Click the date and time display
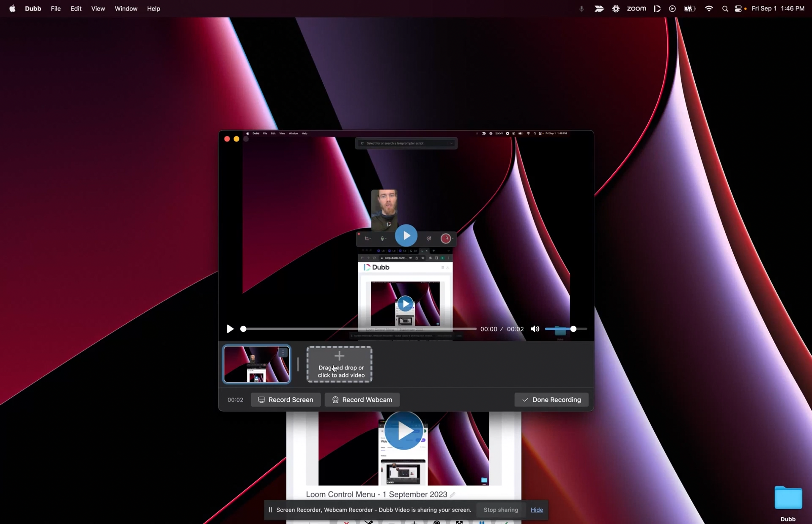This screenshot has height=524, width=812. coord(778,8)
